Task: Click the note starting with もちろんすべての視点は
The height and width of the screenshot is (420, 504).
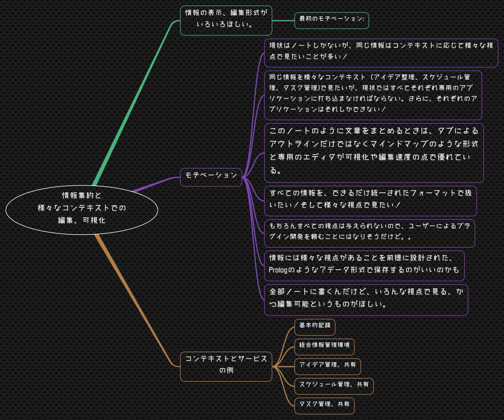Action: pos(370,233)
